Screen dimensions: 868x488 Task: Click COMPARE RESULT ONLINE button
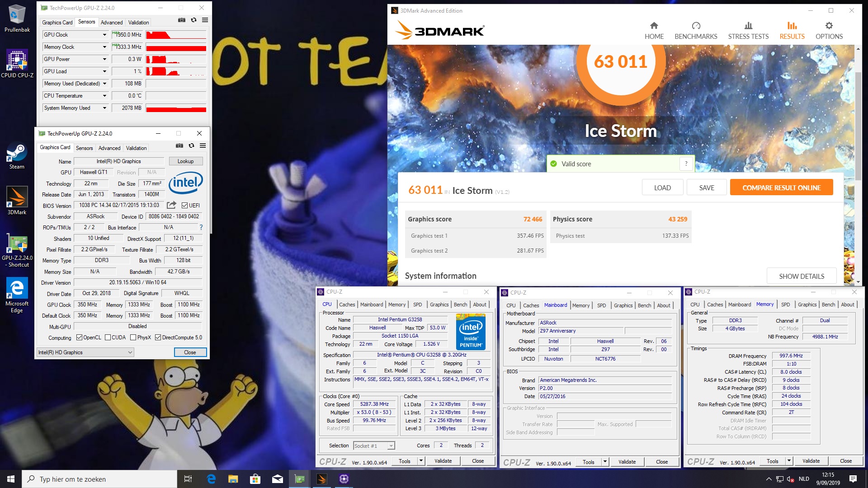tap(781, 188)
